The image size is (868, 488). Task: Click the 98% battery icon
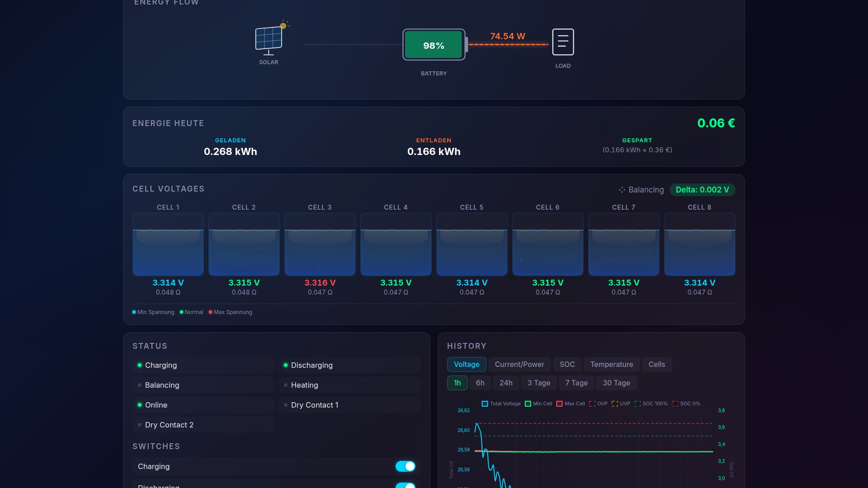[x=434, y=45]
